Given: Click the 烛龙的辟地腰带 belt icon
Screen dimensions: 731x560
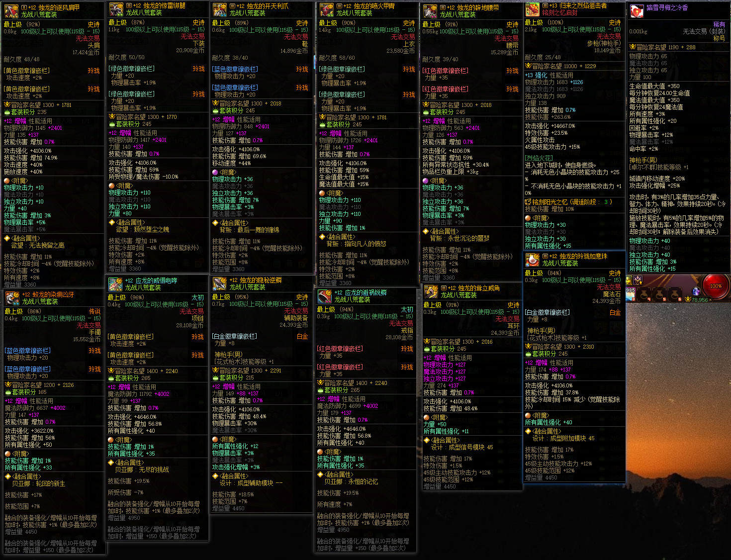Looking at the screenshot, I should tap(430, 11).
